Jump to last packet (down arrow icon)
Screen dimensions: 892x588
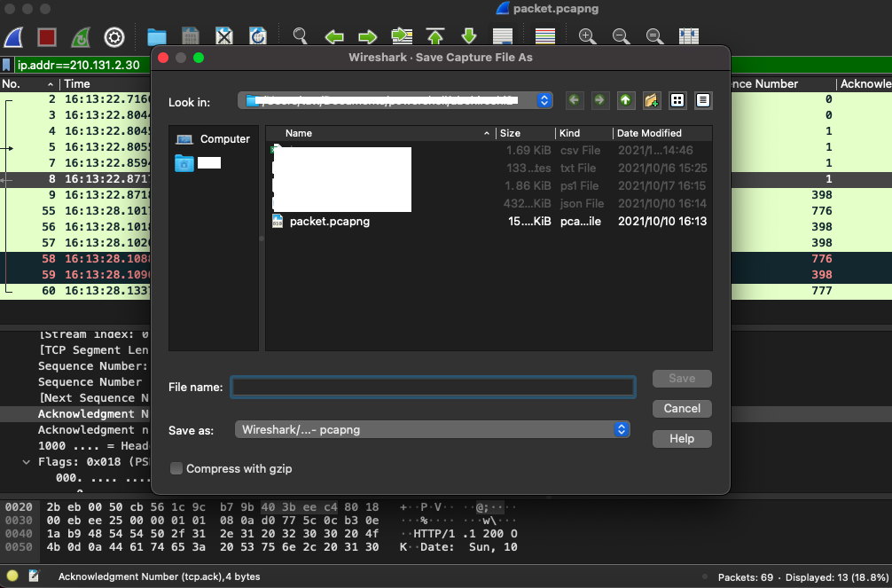point(469,36)
